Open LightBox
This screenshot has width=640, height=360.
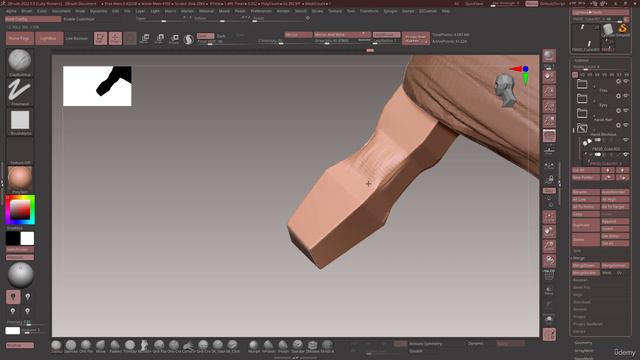pyautogui.click(x=49, y=38)
